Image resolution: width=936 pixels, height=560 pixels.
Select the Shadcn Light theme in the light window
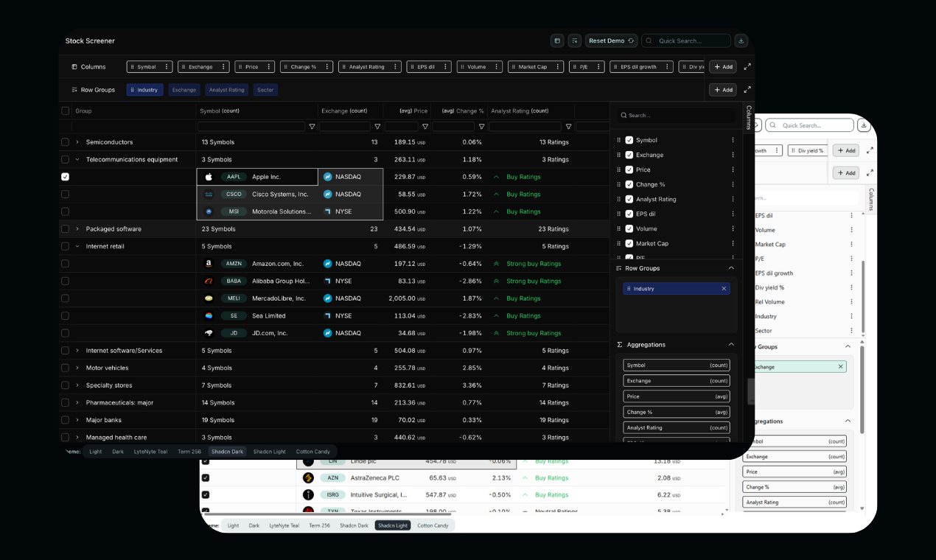coord(393,525)
